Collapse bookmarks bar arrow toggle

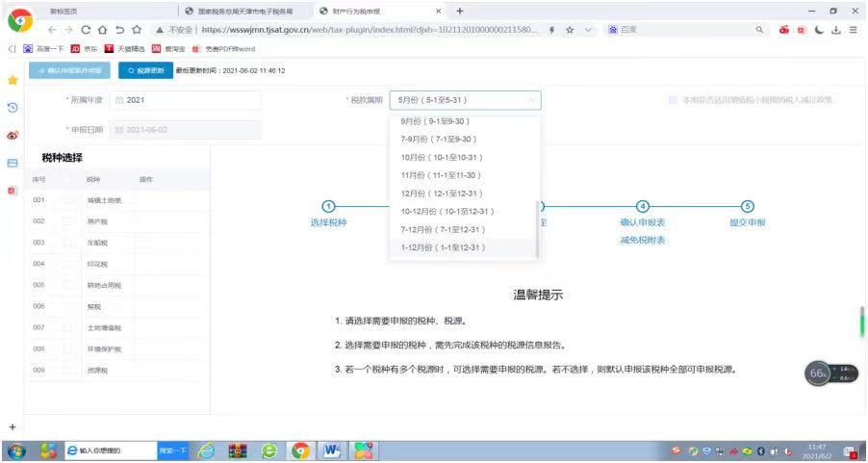tap(12, 49)
